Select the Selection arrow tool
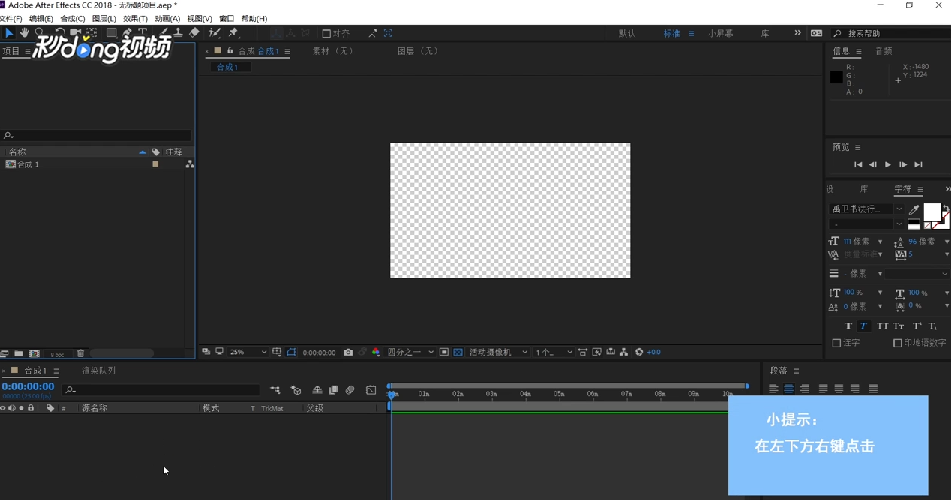951x500 pixels. (x=9, y=33)
